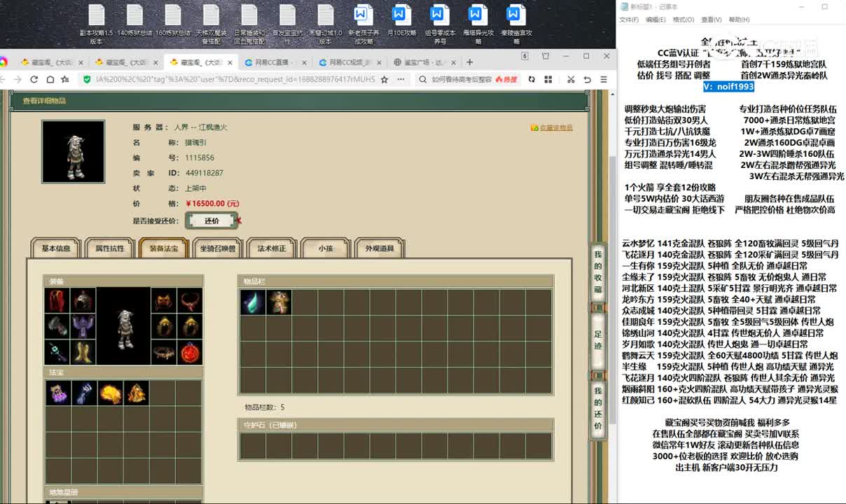This screenshot has width=846, height=504.
Task: Click the red cloak equipment icon
Action: [57, 301]
